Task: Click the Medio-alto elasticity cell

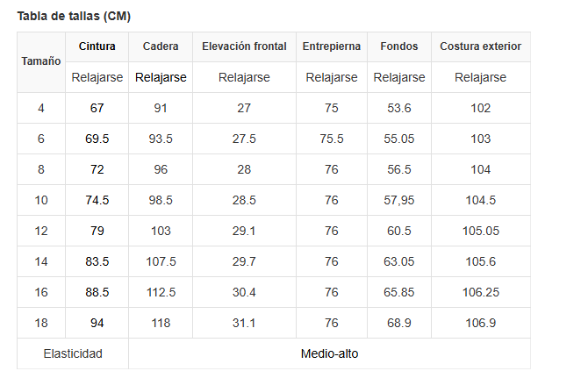Action: pyautogui.click(x=329, y=353)
